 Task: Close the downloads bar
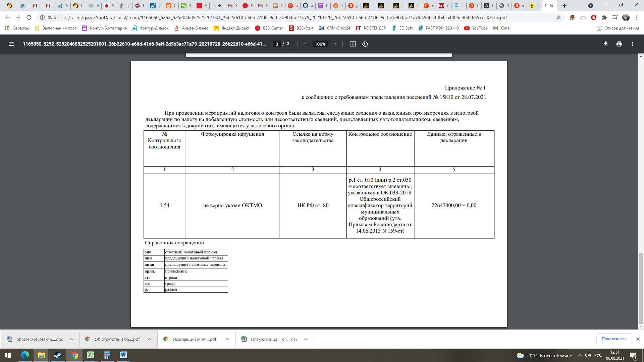click(638, 339)
